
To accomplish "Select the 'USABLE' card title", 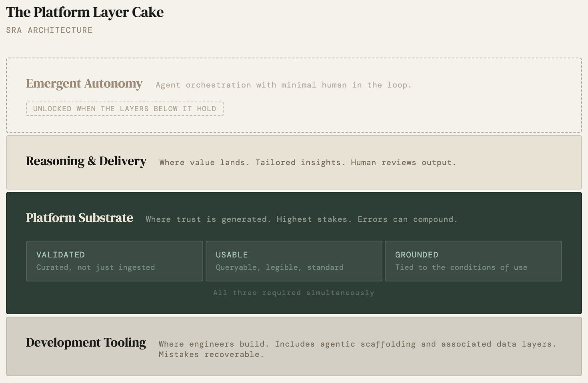I will 232,255.
